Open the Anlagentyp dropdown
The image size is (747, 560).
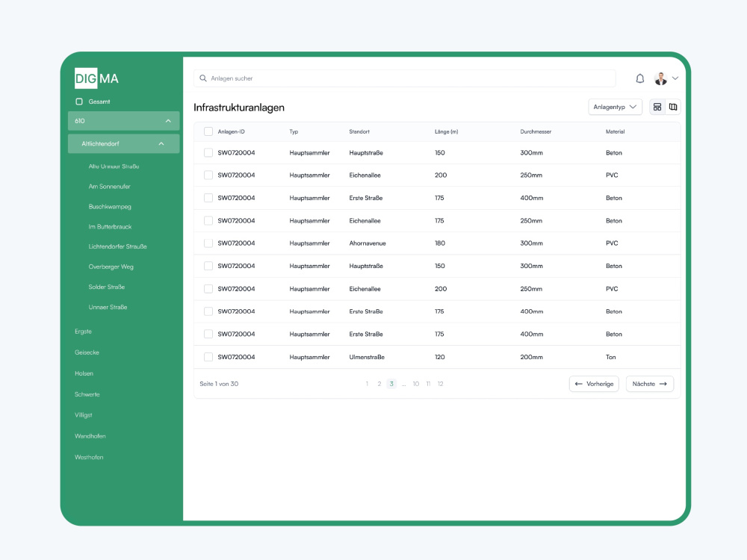pos(615,107)
